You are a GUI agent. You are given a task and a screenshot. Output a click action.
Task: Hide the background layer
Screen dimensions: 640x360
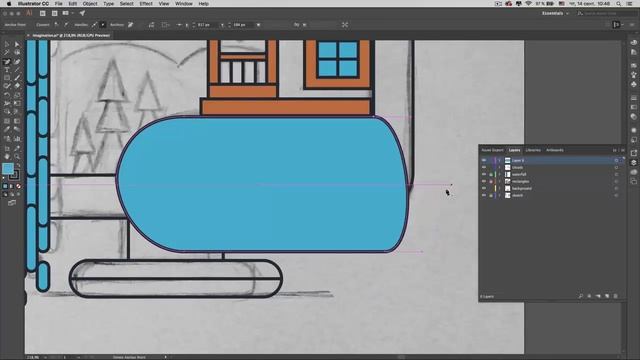click(484, 188)
